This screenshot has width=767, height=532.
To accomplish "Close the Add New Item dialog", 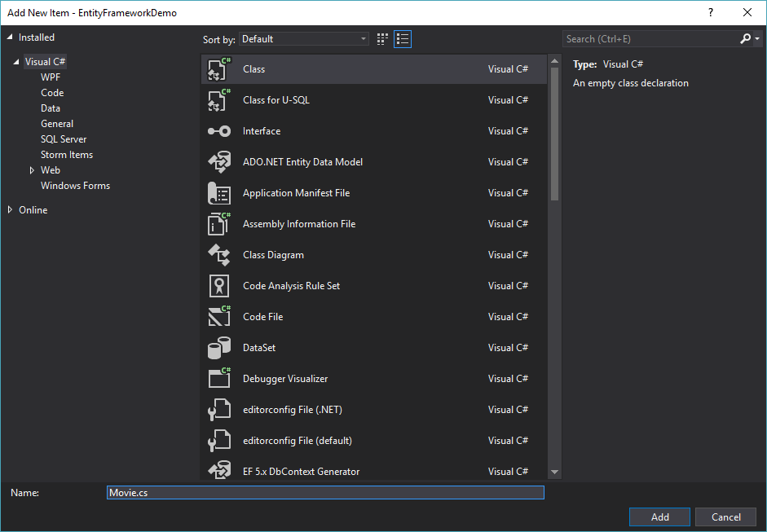I will [x=747, y=13].
